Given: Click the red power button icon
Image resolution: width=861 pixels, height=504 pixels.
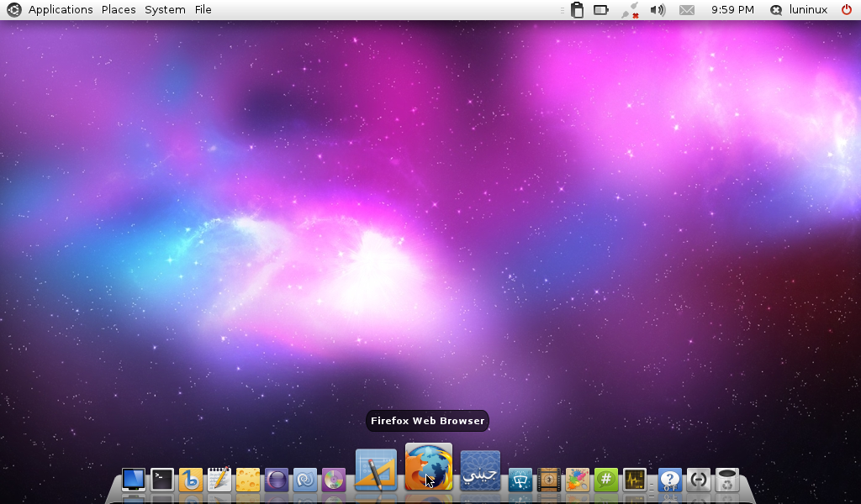Looking at the screenshot, I should [847, 10].
